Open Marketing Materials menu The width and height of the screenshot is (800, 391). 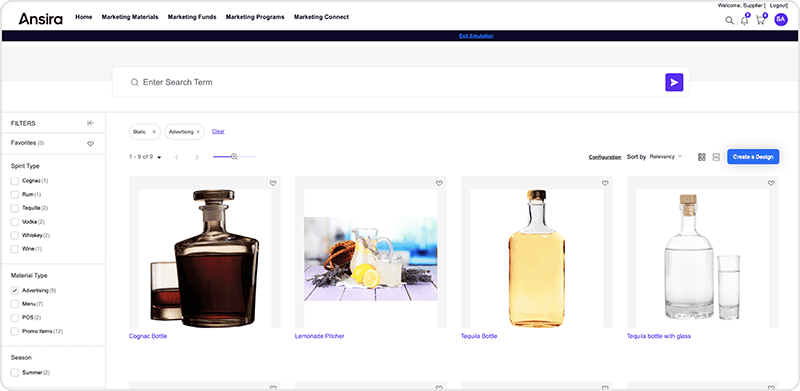[x=130, y=17]
